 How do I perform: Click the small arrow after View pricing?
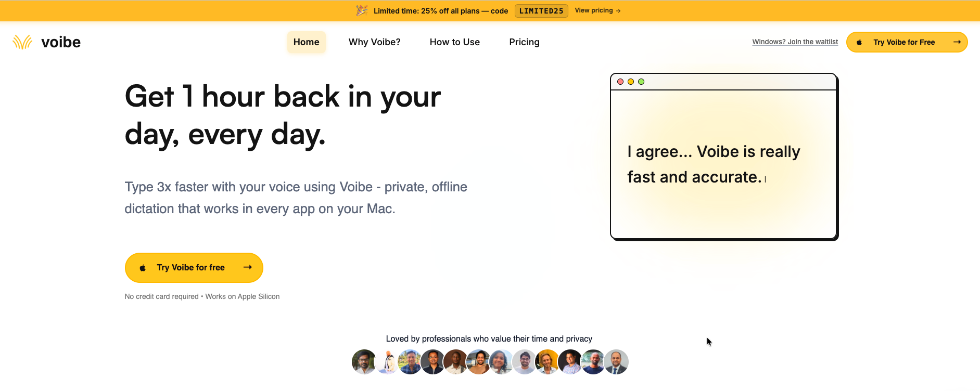point(618,11)
